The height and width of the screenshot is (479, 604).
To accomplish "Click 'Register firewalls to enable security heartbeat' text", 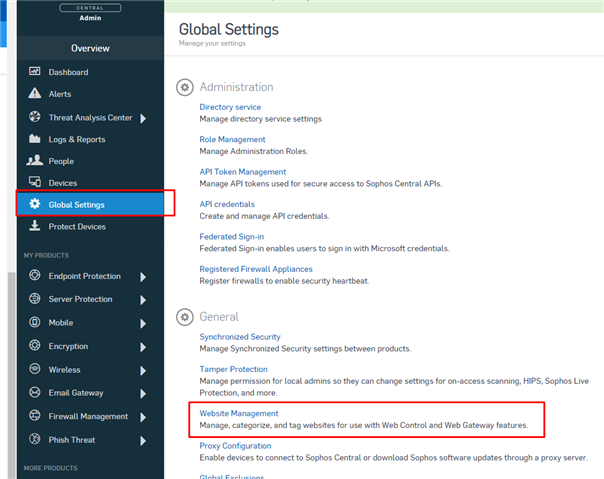I will click(284, 281).
